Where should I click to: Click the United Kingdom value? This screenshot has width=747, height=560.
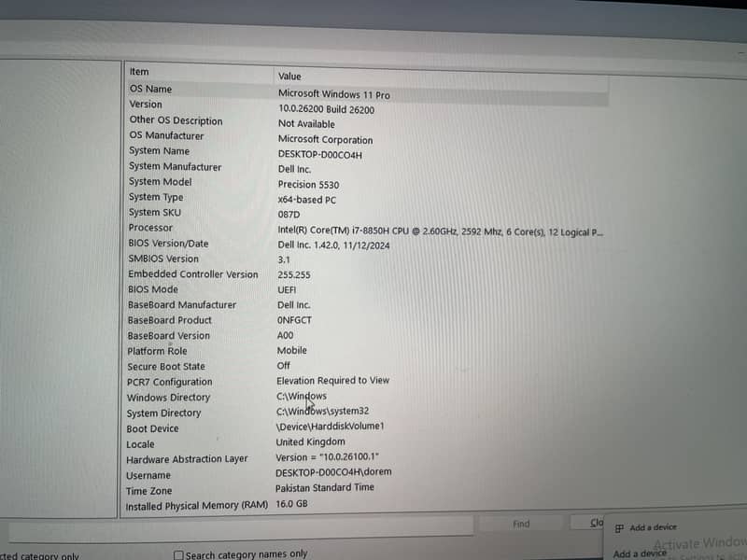311,441
